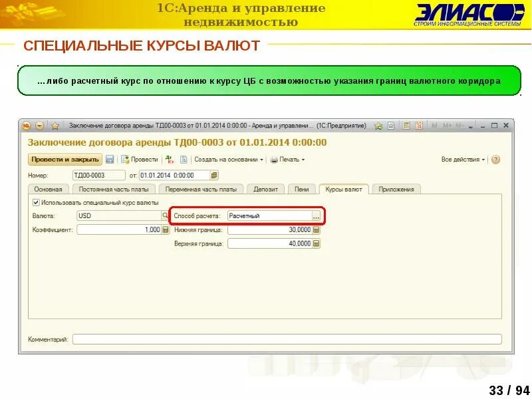The image size is (532, 399).
Task: Open the calculator icon in the title bar
Action: pos(406,126)
